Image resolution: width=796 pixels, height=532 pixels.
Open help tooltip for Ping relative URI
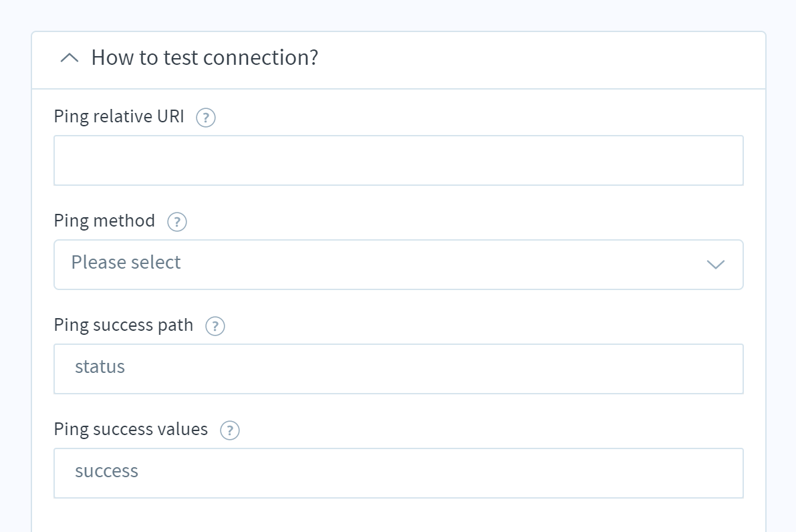pyautogui.click(x=206, y=118)
